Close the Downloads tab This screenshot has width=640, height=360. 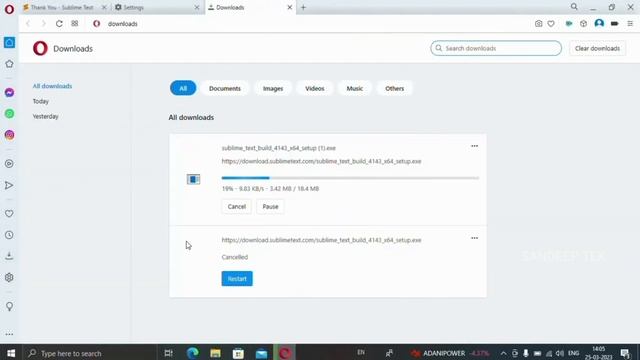(x=290, y=7)
